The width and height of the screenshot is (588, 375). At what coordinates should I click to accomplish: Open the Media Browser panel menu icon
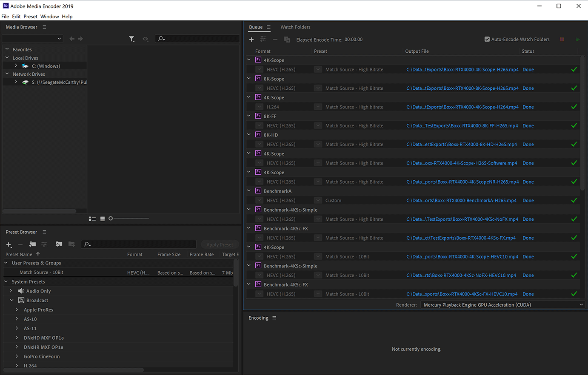click(x=44, y=27)
